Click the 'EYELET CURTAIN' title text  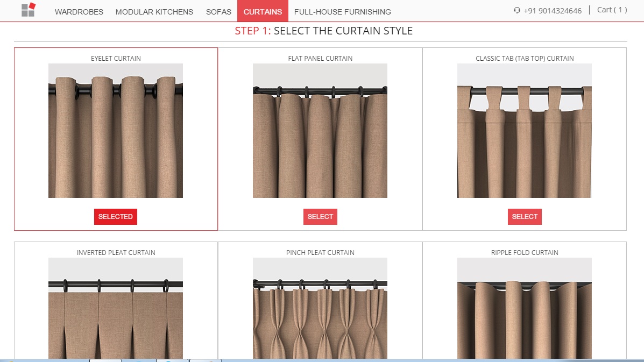pos(116,58)
